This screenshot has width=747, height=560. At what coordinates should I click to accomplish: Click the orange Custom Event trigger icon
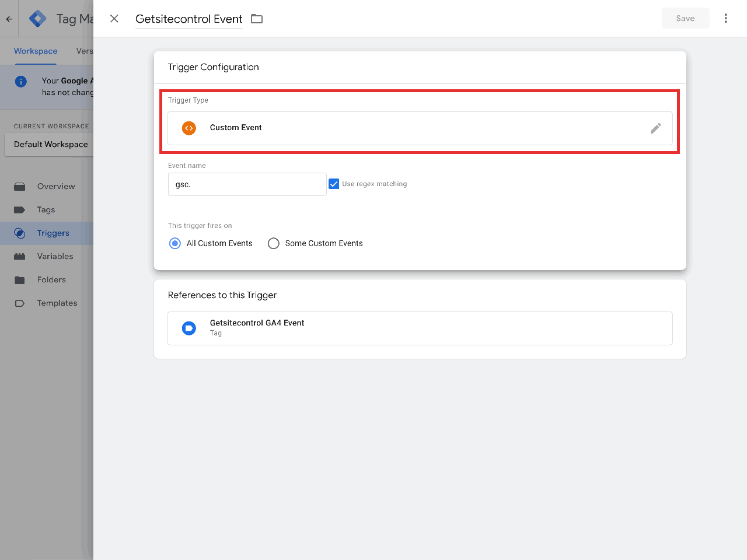pyautogui.click(x=189, y=128)
